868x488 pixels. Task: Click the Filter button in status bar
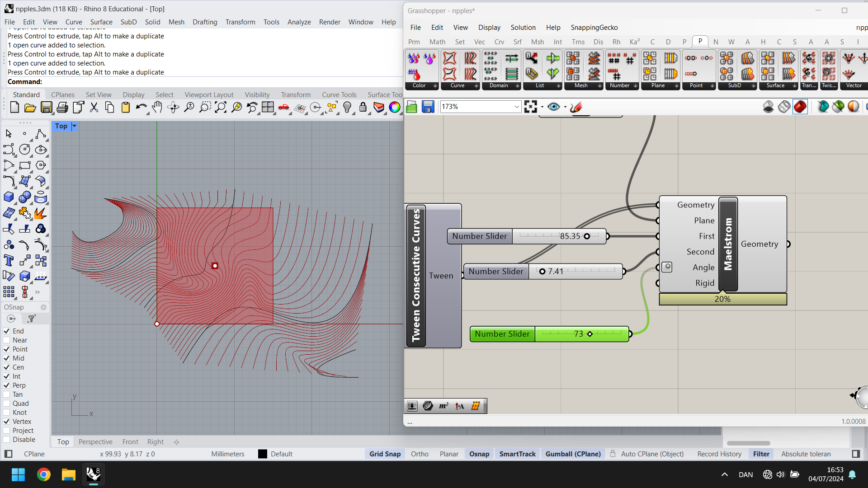click(761, 454)
